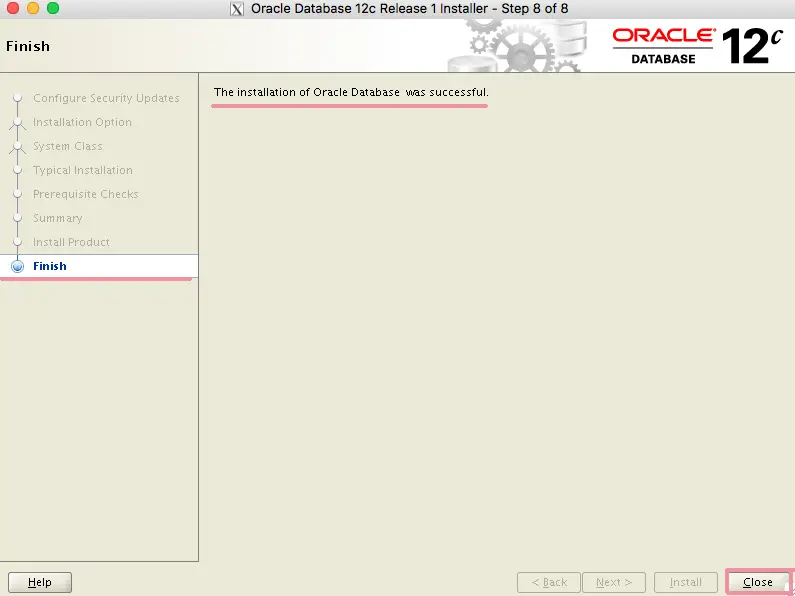Click the greyed-out Next button
This screenshot has height=596, width=795.
614,582
